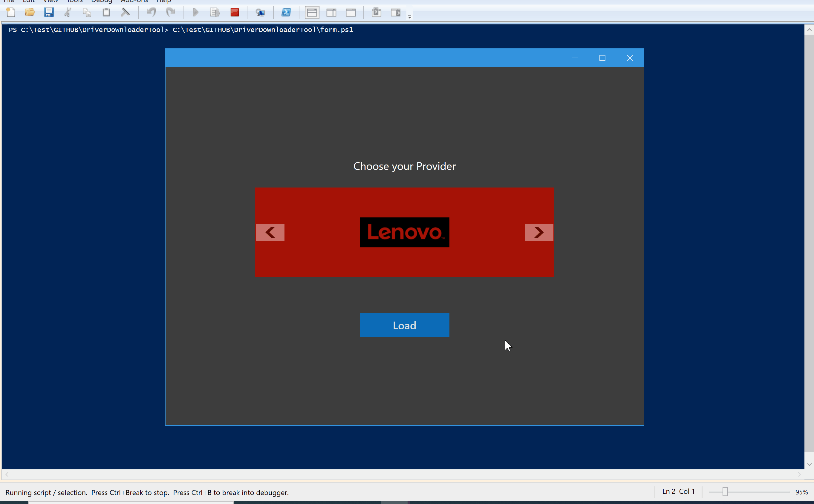
Task: Go to the next provider with the right chevron
Action: coord(539,232)
